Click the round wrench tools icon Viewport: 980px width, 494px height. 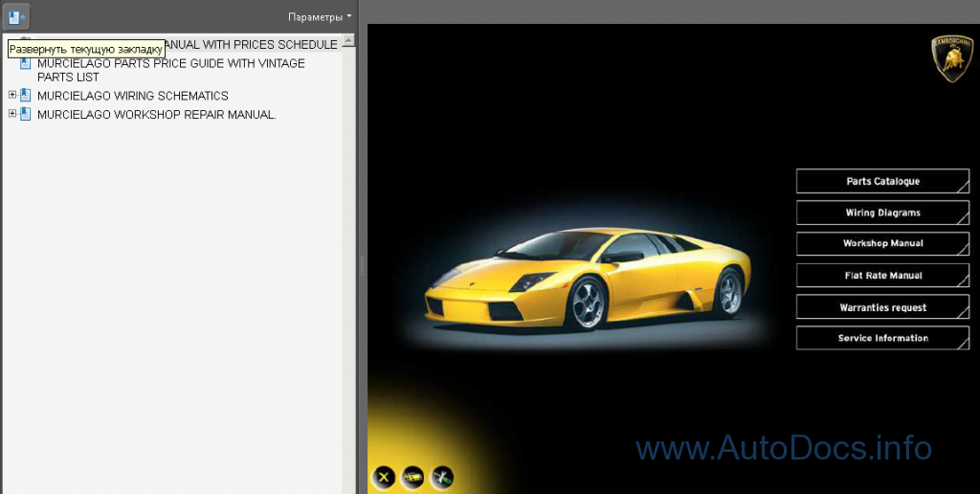[x=442, y=478]
